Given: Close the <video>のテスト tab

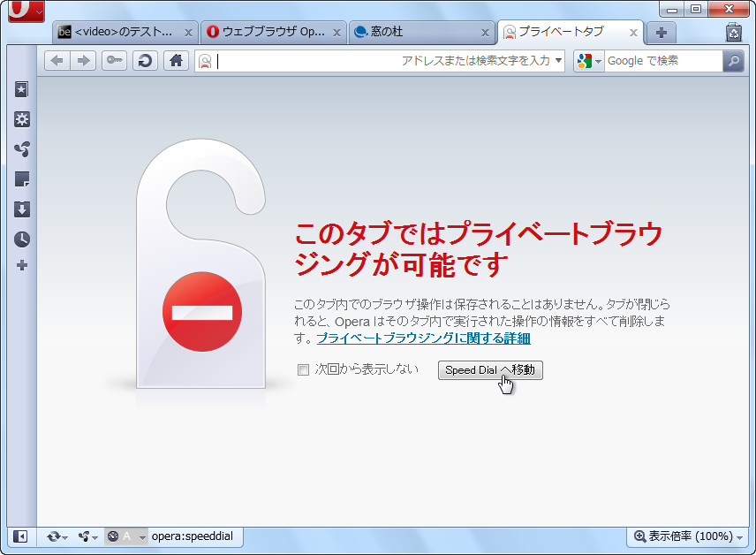Looking at the screenshot, I should click(x=188, y=33).
